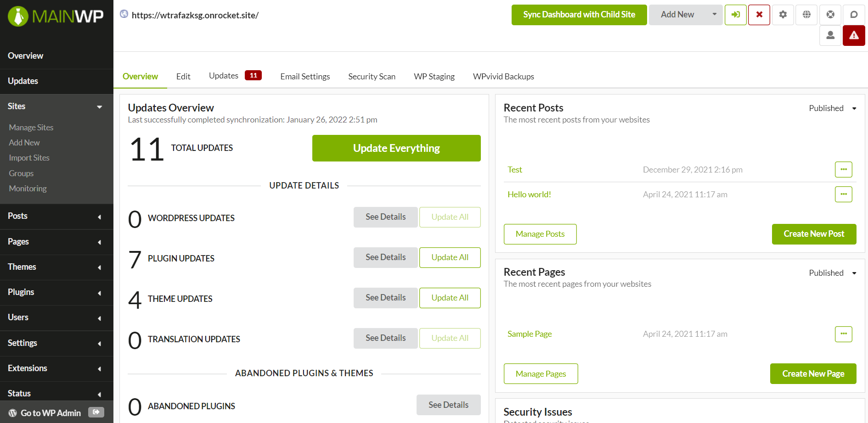Open the Hello world! post link
868x423 pixels.
click(x=529, y=195)
